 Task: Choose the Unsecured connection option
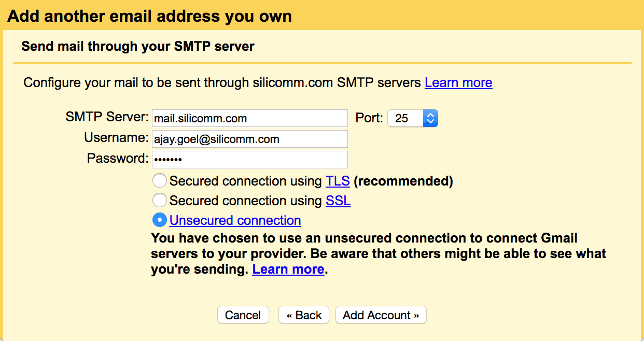pyautogui.click(x=160, y=220)
